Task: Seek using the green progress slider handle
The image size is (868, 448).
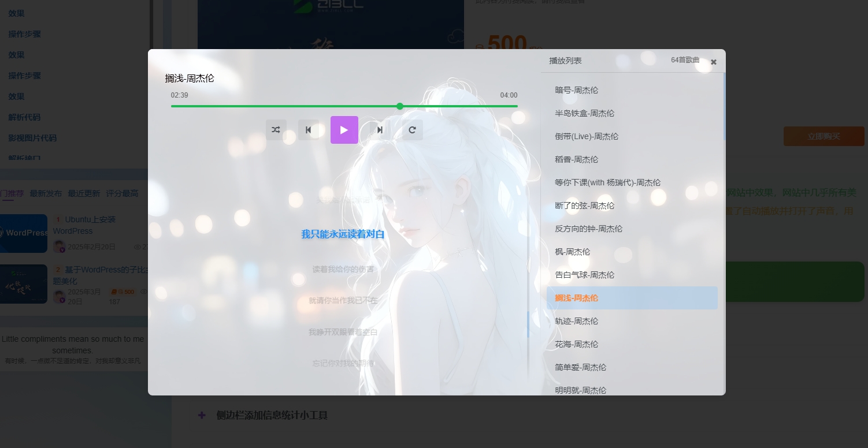Action: tap(400, 106)
